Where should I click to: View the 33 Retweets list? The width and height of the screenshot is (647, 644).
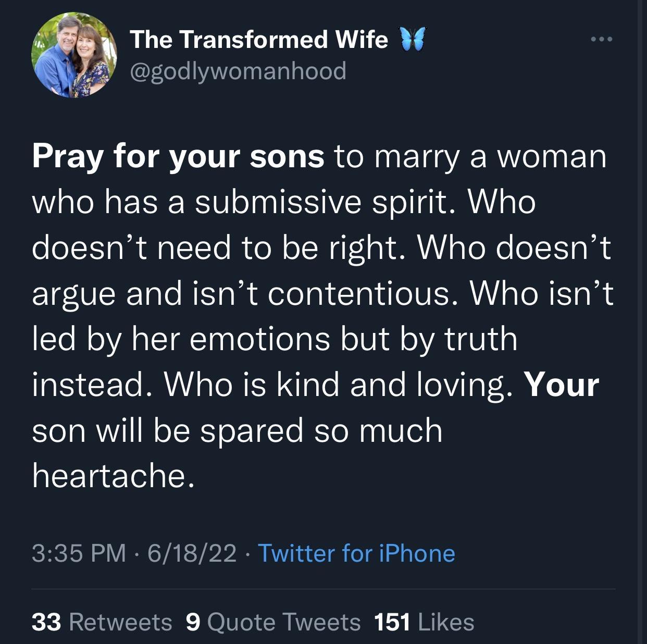tap(101, 621)
